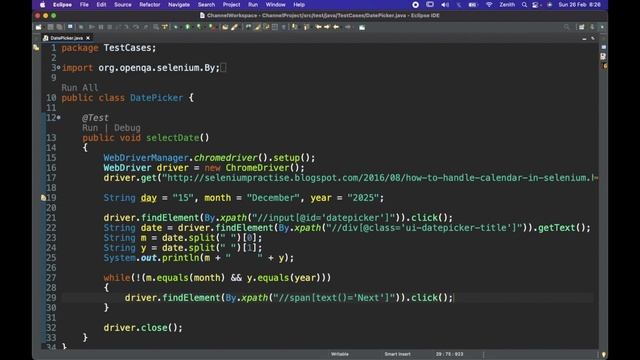This screenshot has width=640, height=360.
Task: Click the greyed Forward navigation arrow
Action: pos(348,27)
